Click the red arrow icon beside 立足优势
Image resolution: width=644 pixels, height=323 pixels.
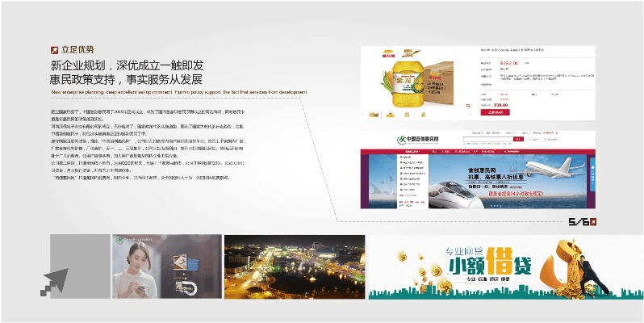coord(54,50)
